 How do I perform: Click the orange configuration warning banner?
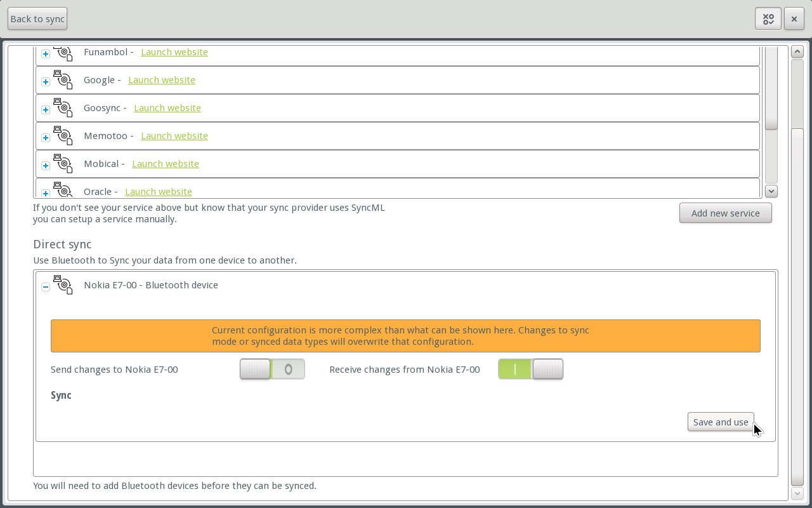(x=405, y=336)
